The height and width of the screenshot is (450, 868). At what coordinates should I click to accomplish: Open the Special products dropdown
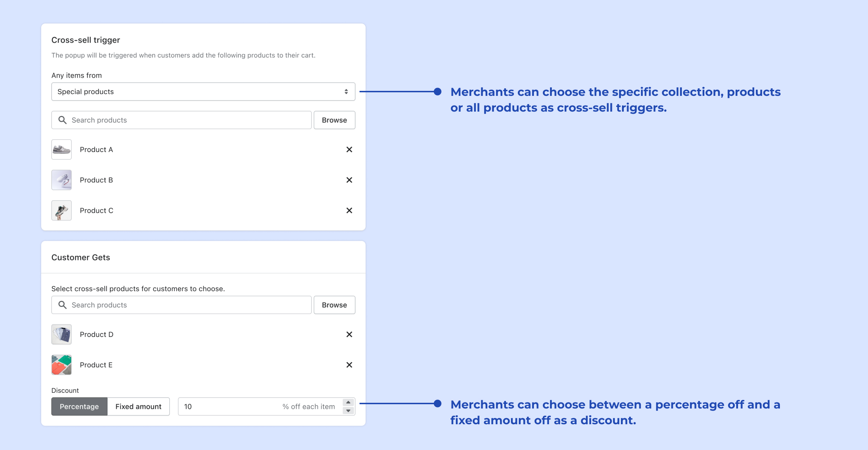[203, 92]
